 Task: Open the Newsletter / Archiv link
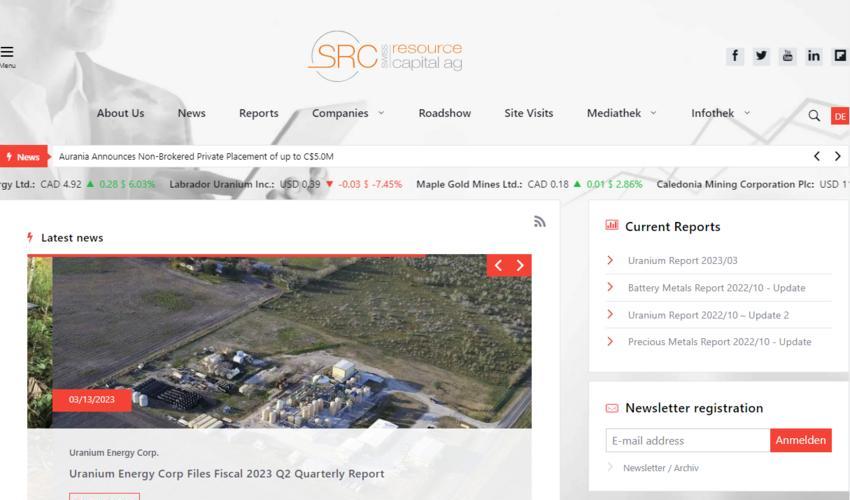point(661,468)
